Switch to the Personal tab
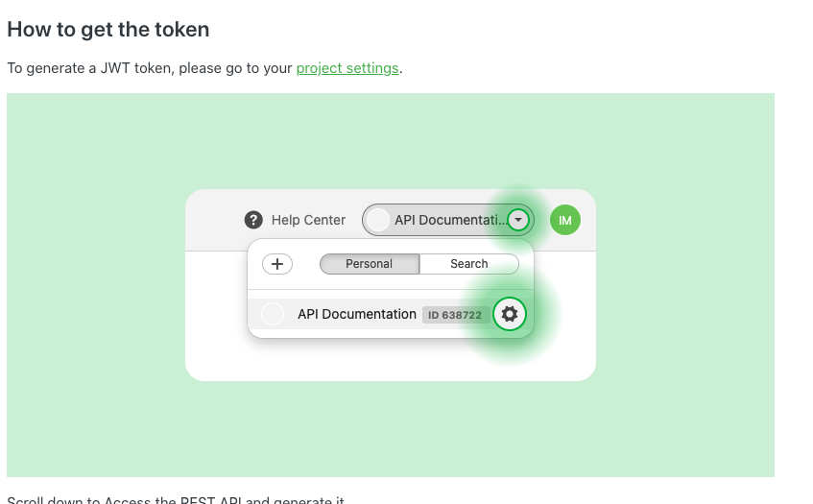Viewport: 813px width, 504px height. click(x=370, y=264)
